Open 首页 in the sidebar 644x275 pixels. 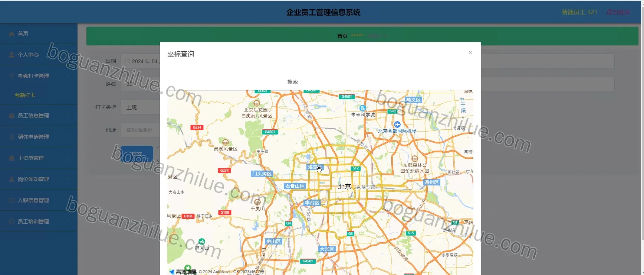coord(39,33)
